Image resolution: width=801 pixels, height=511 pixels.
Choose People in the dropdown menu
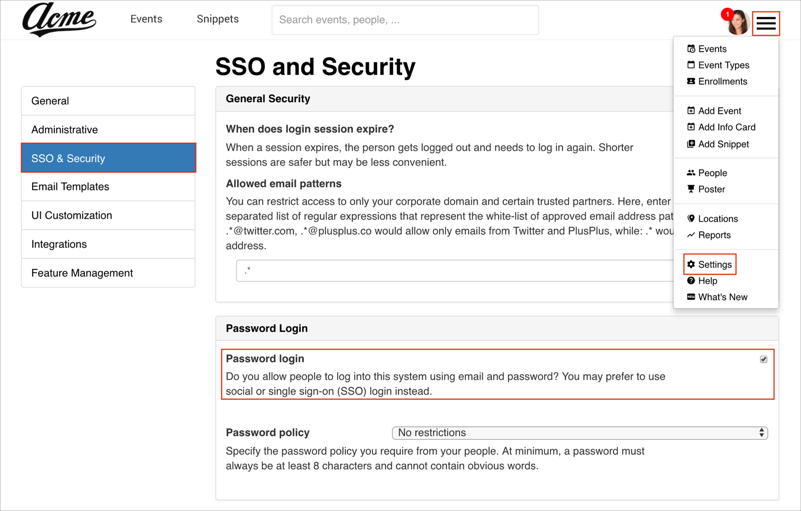pyautogui.click(x=712, y=173)
